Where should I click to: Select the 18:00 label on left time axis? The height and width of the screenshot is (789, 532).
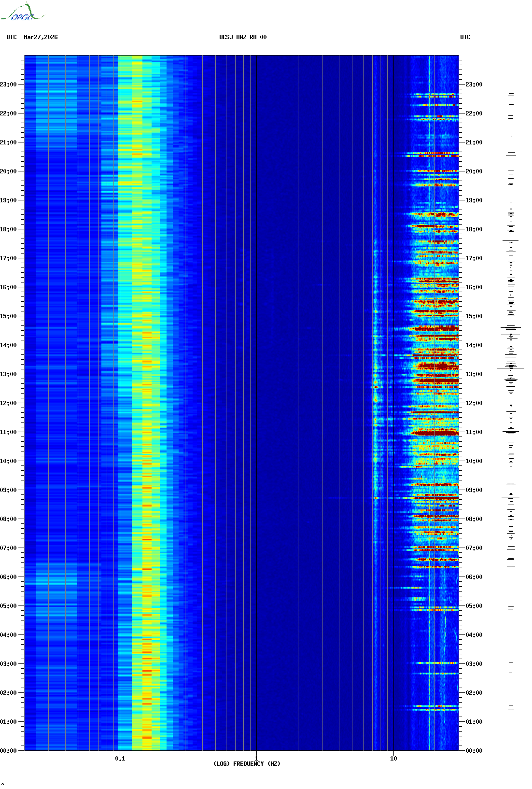coord(8,229)
